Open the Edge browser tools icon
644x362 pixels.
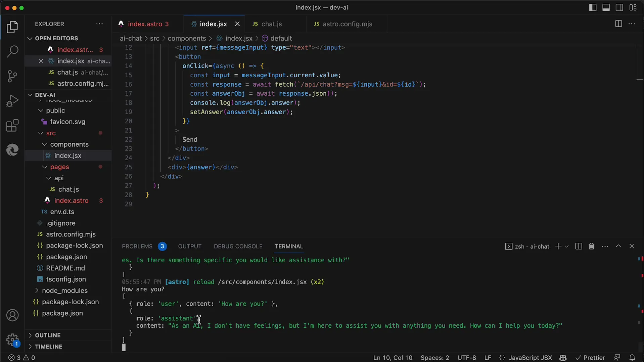12,150
